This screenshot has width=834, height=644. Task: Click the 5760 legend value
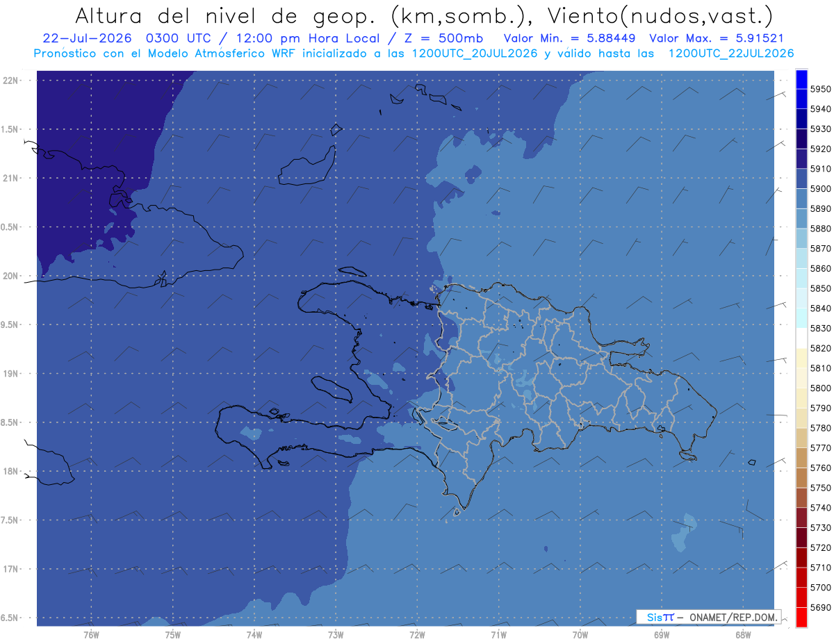point(821,468)
